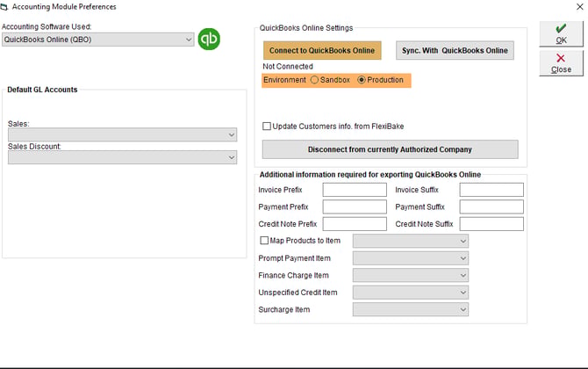Expand the Sales GL account dropdown
Screen dimensions: 588x369
pyautogui.click(x=122, y=134)
